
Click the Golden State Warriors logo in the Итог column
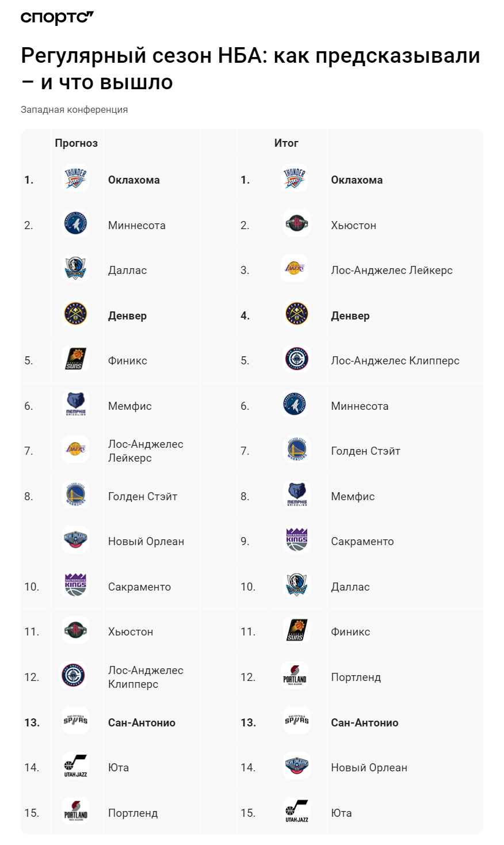[x=297, y=450]
